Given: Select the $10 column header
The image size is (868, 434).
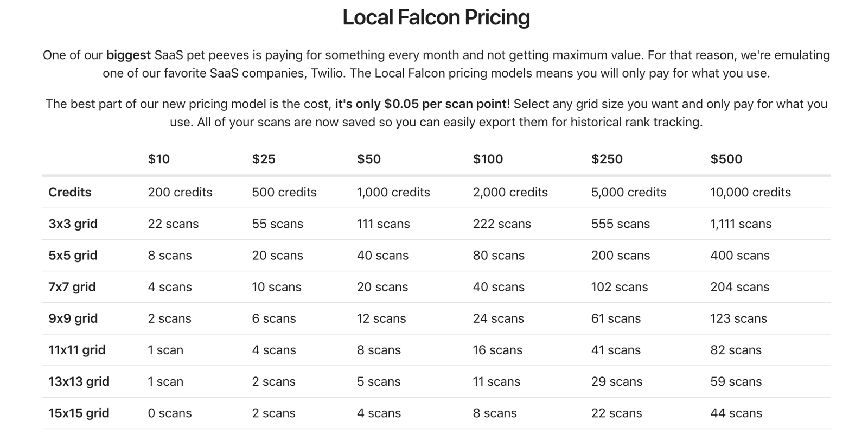Looking at the screenshot, I should pyautogui.click(x=158, y=159).
